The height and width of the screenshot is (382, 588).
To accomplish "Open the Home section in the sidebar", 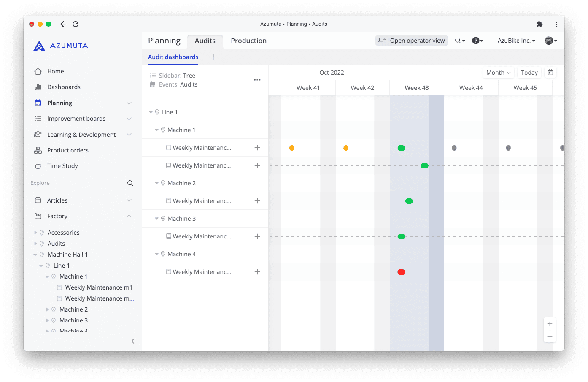I will 55,71.
